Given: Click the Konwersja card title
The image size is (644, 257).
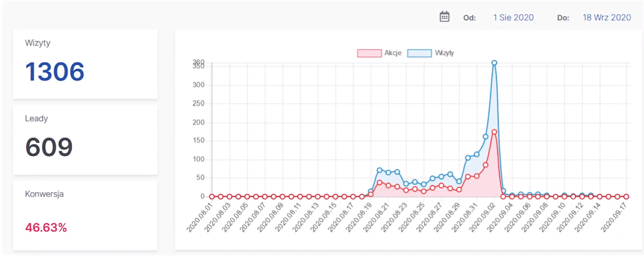Looking at the screenshot, I should 44,194.
